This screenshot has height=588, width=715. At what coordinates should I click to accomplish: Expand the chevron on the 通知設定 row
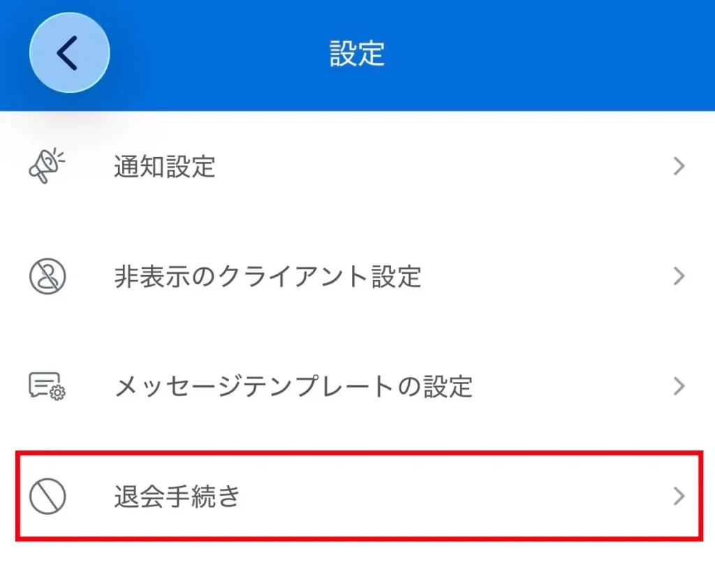click(678, 167)
